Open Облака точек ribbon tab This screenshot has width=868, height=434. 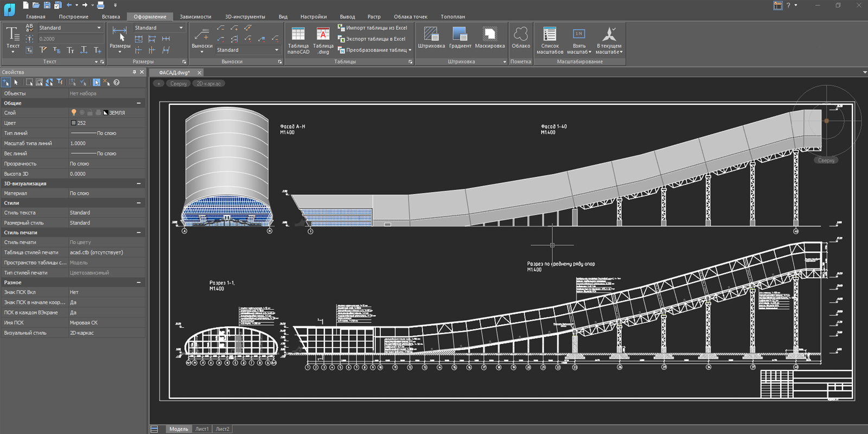click(x=411, y=17)
